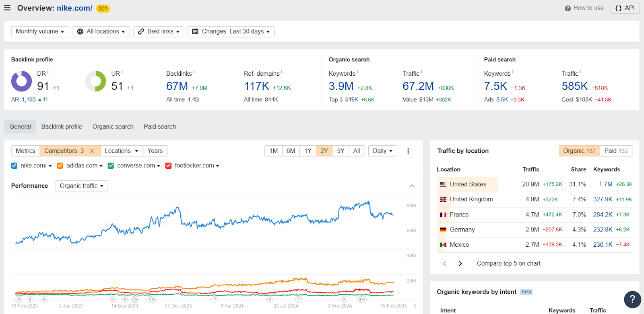Click the link icon in Best links
Viewport: 644px width, 314px height.
pos(141,31)
